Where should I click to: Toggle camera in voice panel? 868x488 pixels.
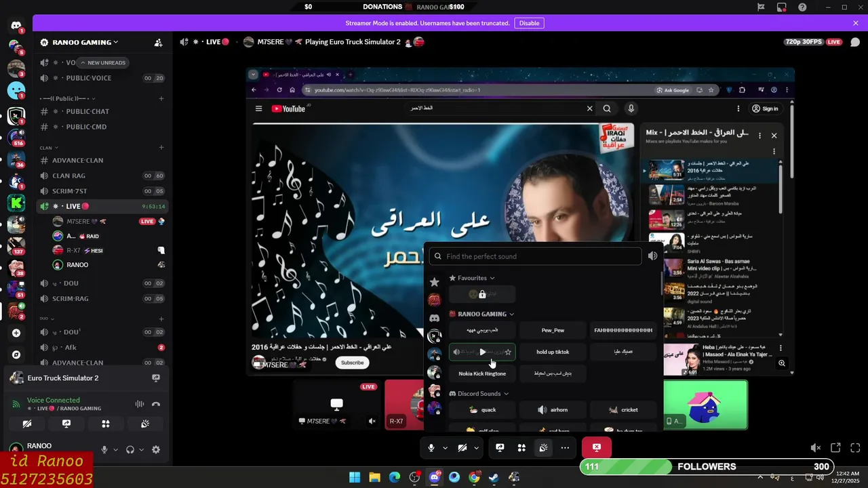pyautogui.click(x=27, y=424)
